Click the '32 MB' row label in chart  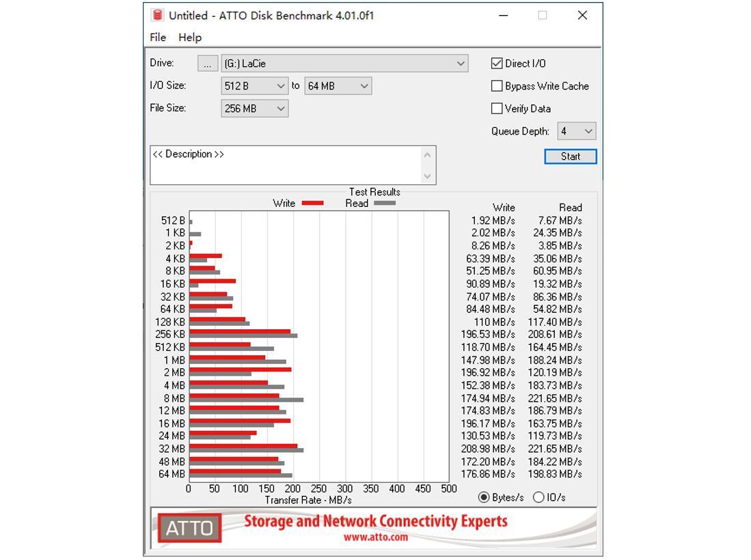point(172,449)
